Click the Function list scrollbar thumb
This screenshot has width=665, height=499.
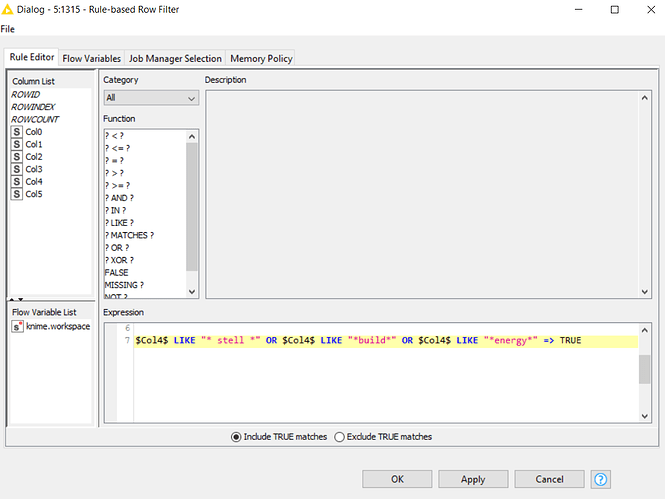click(x=192, y=206)
